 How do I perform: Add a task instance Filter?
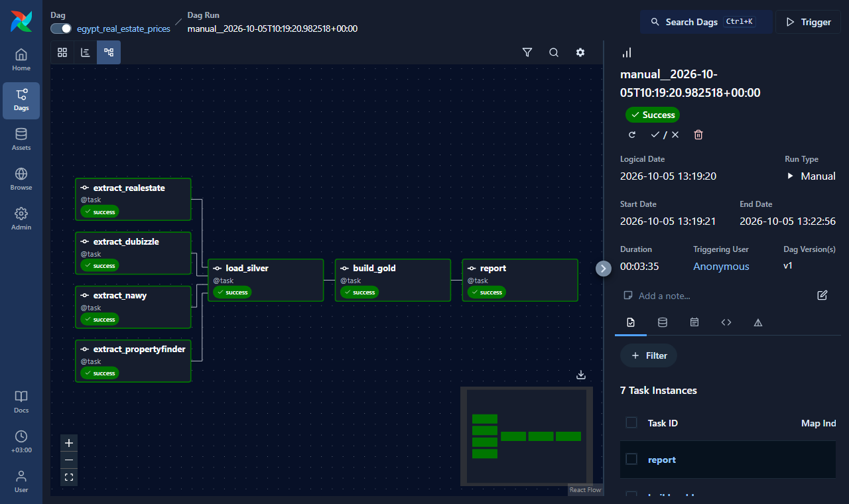point(649,355)
